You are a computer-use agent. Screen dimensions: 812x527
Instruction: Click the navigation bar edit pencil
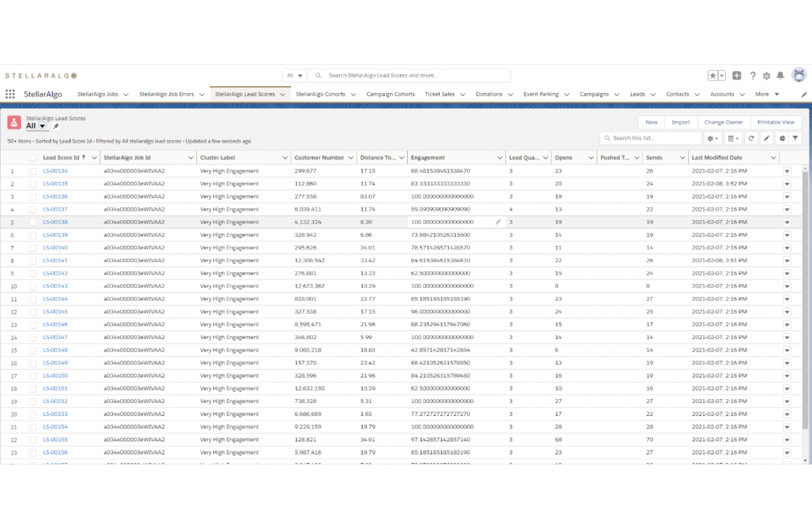pos(804,95)
